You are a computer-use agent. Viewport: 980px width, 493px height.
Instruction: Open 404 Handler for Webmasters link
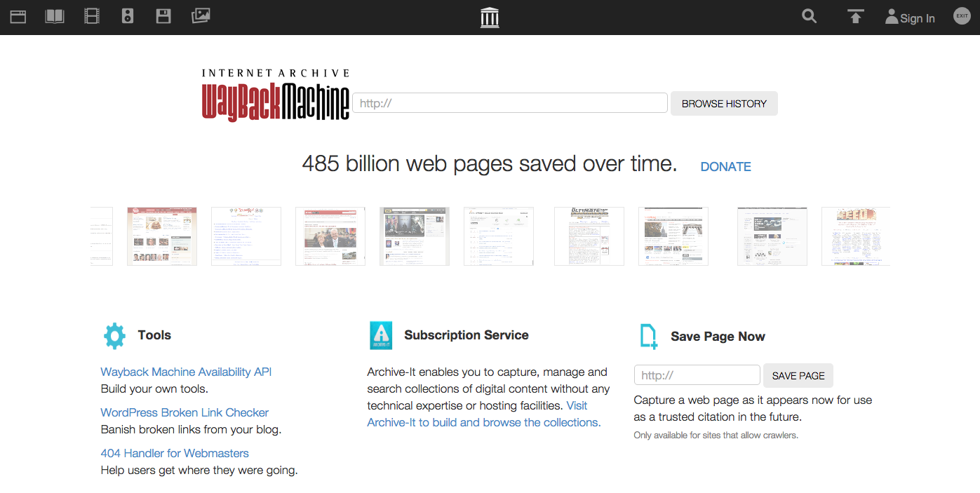(x=175, y=453)
